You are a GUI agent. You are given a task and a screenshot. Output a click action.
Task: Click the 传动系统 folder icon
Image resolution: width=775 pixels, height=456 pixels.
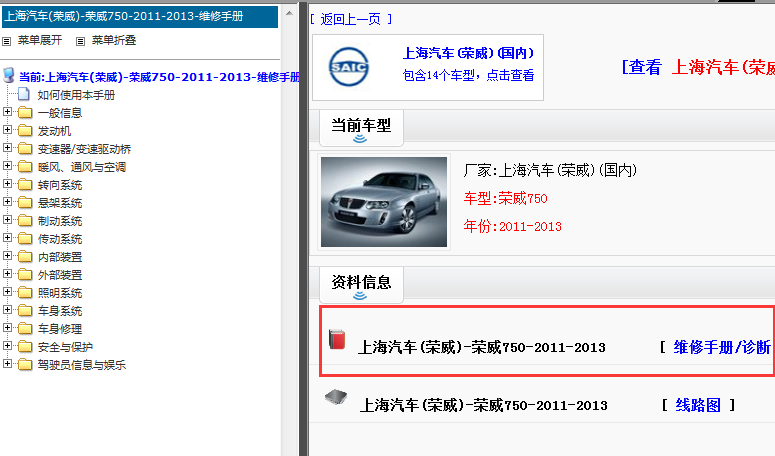[x=25, y=239]
